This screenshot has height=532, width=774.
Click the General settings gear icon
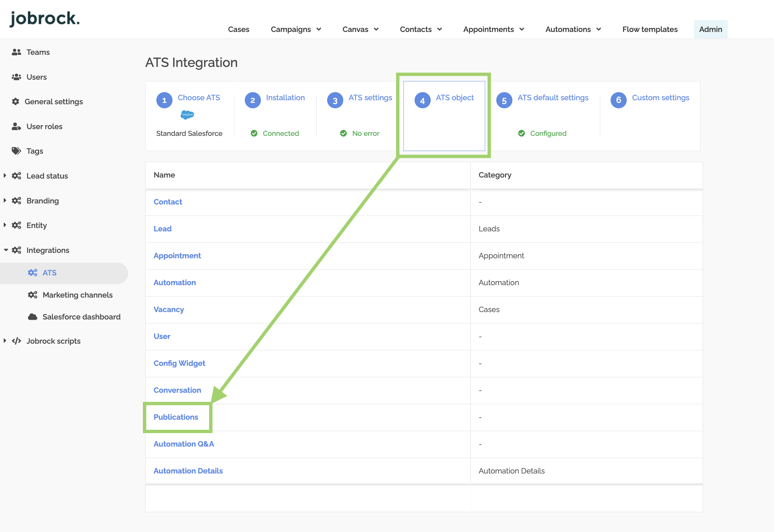pos(15,102)
